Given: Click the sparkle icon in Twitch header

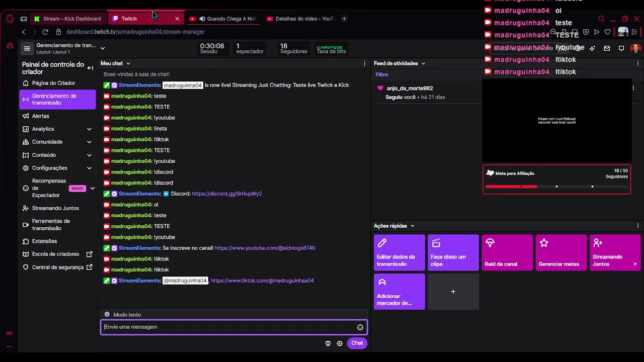Looking at the screenshot, I should [x=592, y=48].
